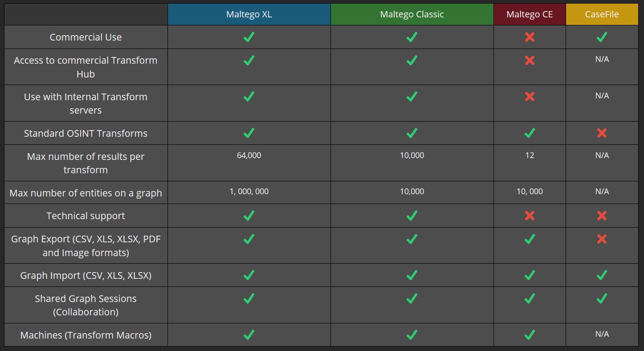Click the 1, 000, 000 entities value

tap(249, 192)
